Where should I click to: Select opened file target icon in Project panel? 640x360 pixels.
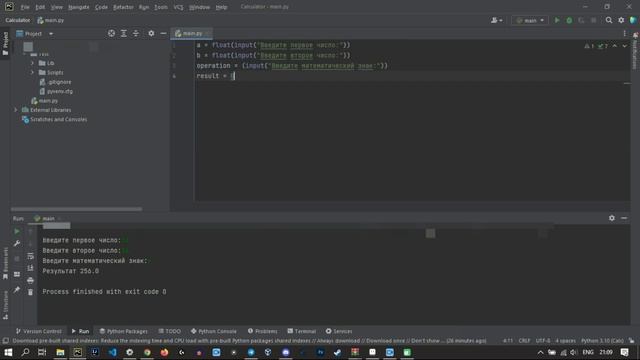(111, 33)
